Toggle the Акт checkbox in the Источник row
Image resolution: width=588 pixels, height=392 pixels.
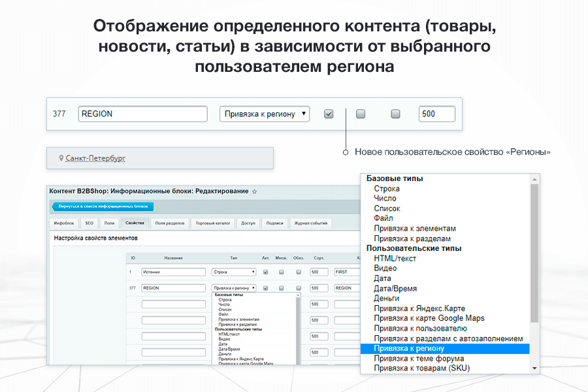[266, 271]
